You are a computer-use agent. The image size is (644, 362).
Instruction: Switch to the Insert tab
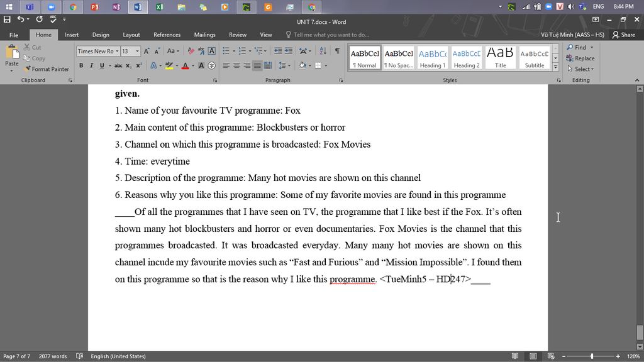coord(72,35)
